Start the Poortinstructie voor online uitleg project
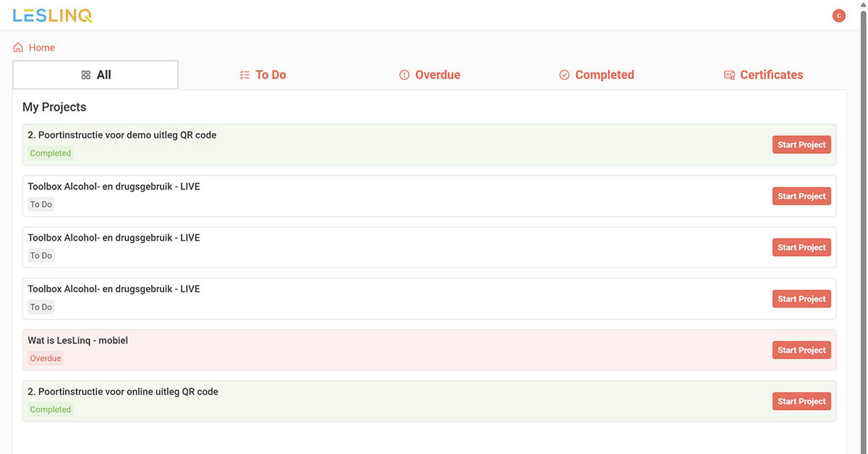The height and width of the screenshot is (454, 868). pos(801,401)
